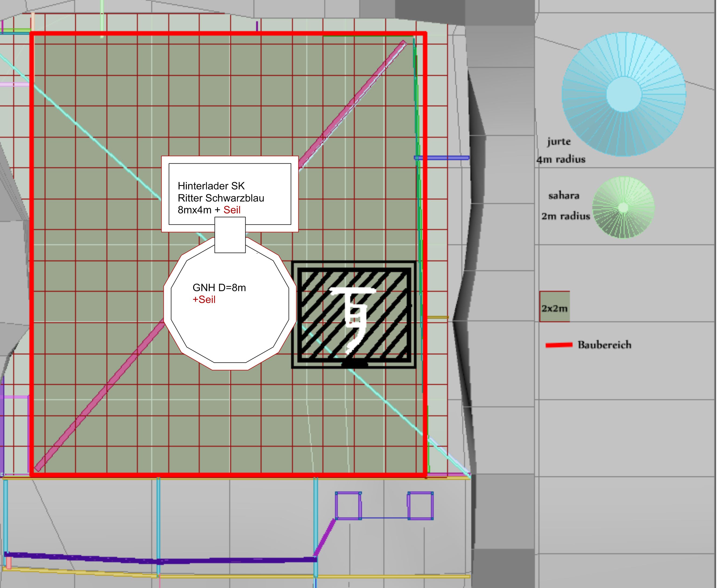The width and height of the screenshot is (719, 588).
Task: Click the red +Seil text in polygon
Action: [204, 300]
